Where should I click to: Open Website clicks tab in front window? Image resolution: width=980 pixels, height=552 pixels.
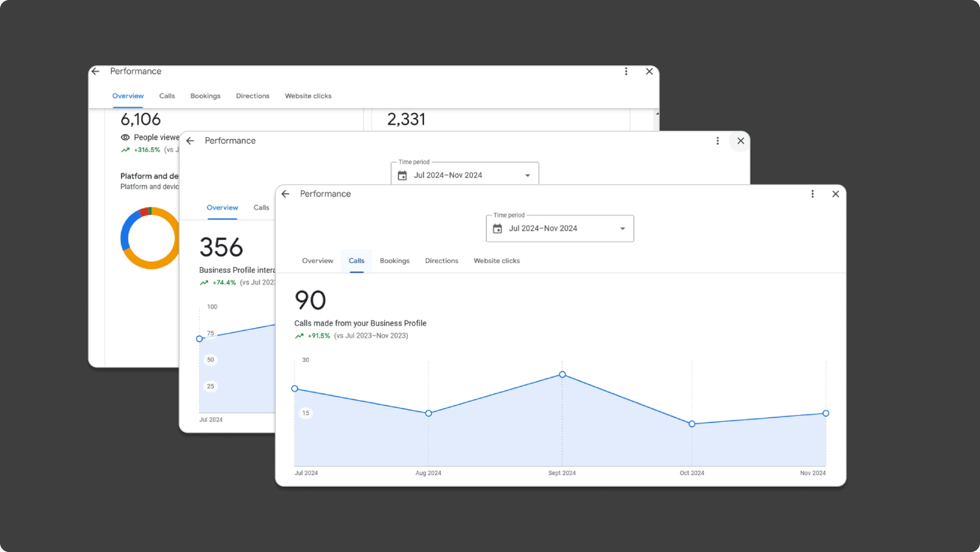click(496, 261)
